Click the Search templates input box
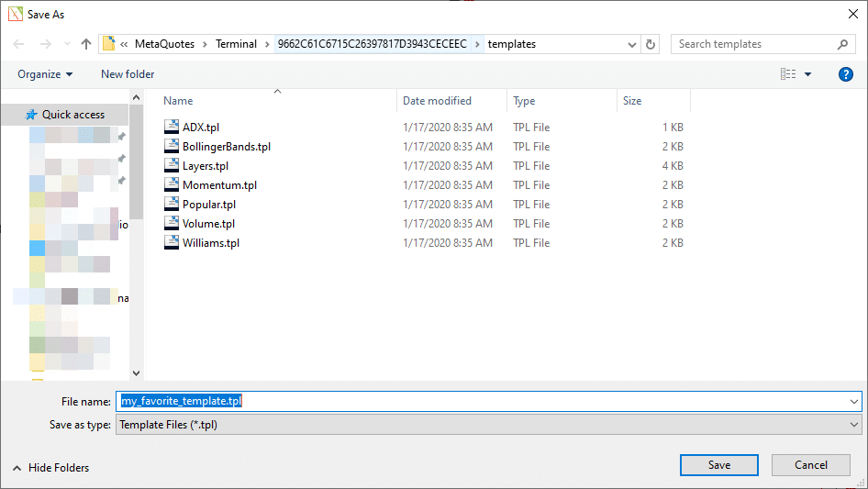This screenshot has height=489, width=868. [x=752, y=44]
